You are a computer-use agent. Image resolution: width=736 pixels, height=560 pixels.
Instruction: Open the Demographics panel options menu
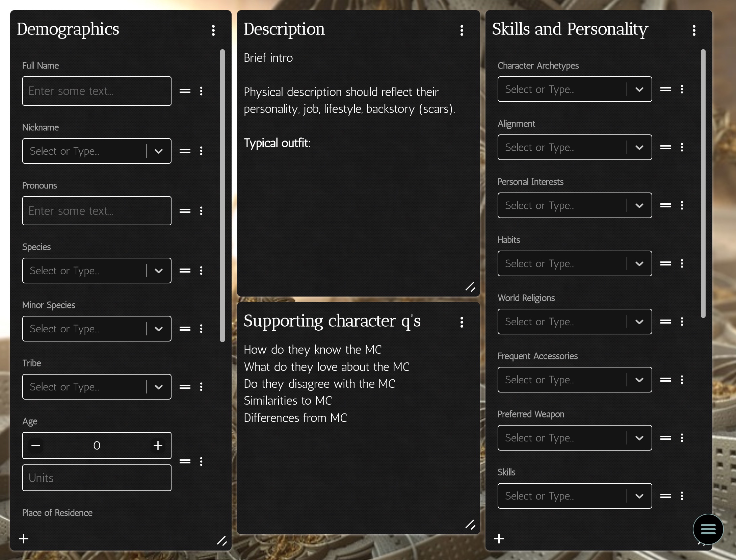(x=214, y=30)
